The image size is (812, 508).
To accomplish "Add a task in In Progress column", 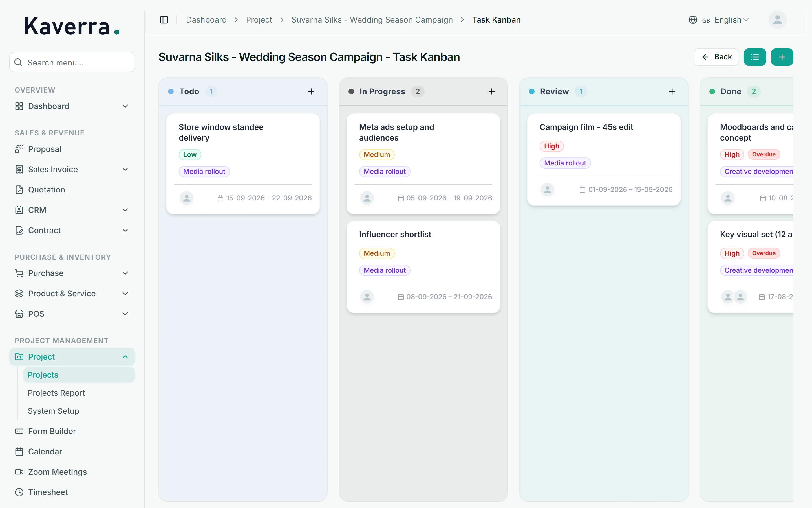I will [x=491, y=91].
